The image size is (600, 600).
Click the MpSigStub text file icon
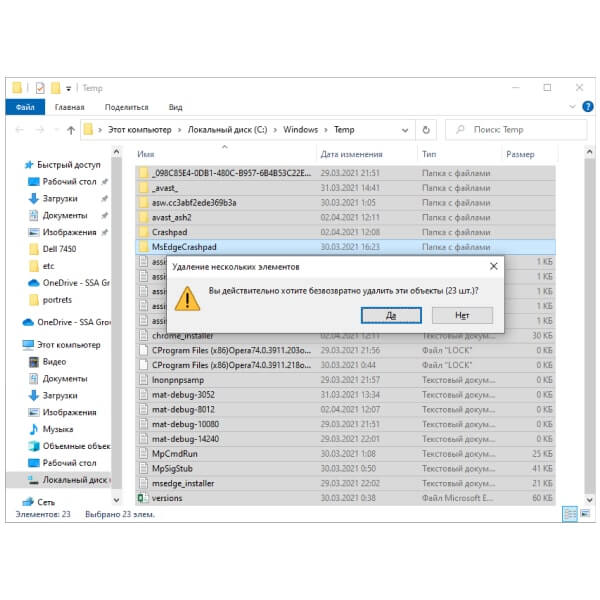click(x=143, y=468)
